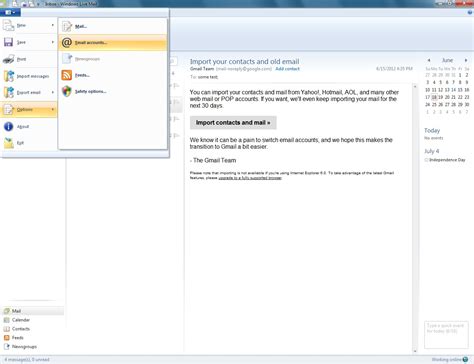Viewport: 474px width, 364px height.
Task: Click the quick event input box
Action: (446, 335)
